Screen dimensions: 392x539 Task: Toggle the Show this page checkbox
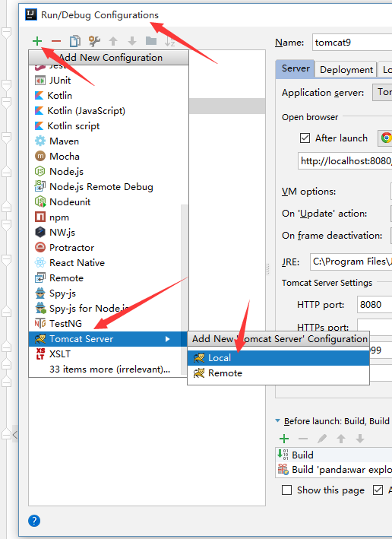pos(287,490)
